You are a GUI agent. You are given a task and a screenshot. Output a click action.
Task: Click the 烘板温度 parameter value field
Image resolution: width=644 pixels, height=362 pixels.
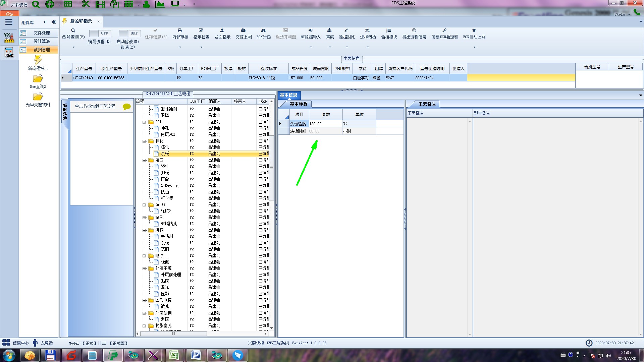click(325, 124)
